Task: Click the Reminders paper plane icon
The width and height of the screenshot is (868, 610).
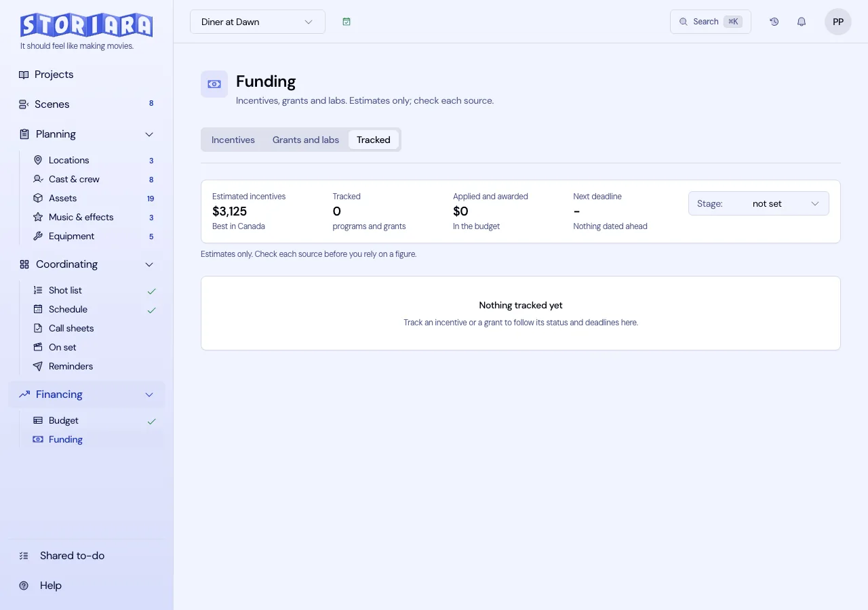Action: pyautogui.click(x=38, y=366)
